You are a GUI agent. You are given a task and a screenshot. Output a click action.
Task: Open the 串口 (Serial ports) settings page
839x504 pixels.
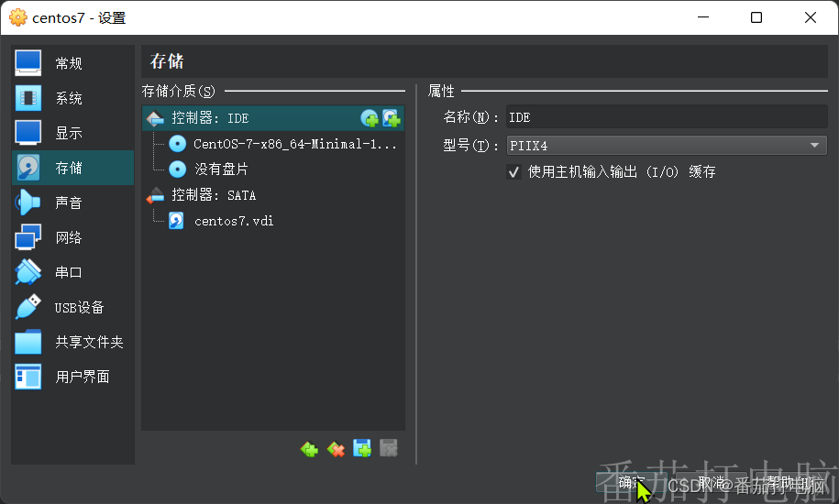click(72, 272)
